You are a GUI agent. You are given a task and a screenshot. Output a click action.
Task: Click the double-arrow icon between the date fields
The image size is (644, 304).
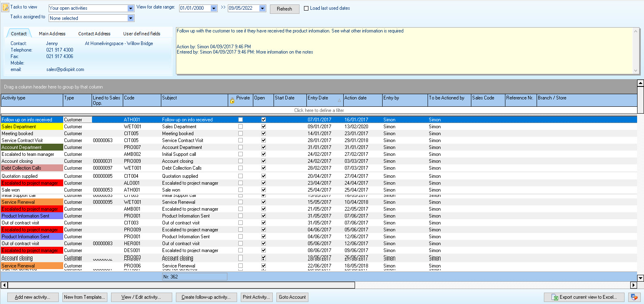tap(223, 8)
